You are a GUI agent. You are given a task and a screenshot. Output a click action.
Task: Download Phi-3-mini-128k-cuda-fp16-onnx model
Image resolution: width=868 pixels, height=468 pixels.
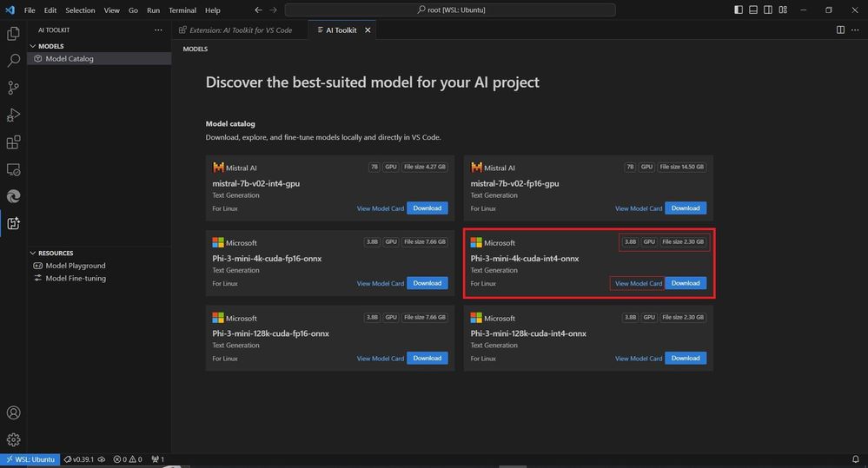coord(427,358)
